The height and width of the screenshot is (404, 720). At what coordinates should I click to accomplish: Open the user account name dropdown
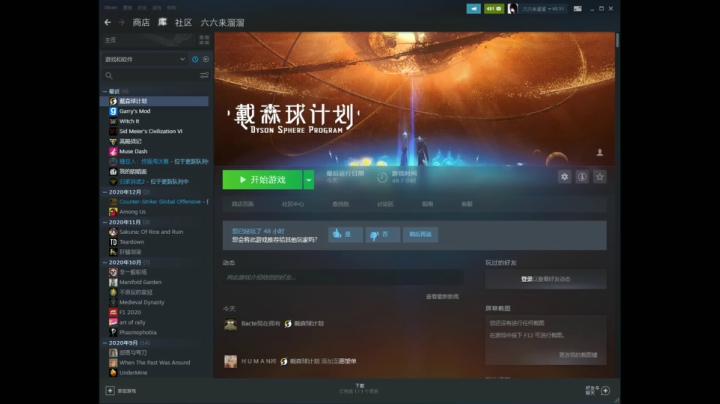tap(543, 9)
